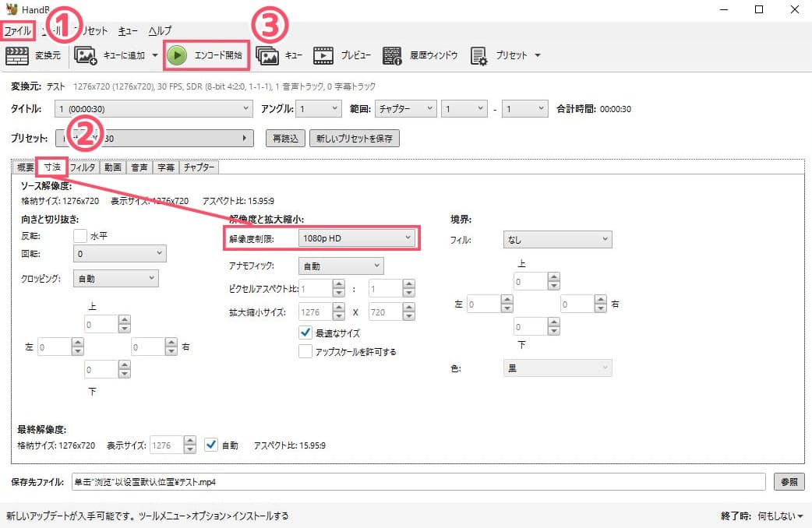Click the 新しいプリセットを保存 button
812x528 pixels.
355,139
